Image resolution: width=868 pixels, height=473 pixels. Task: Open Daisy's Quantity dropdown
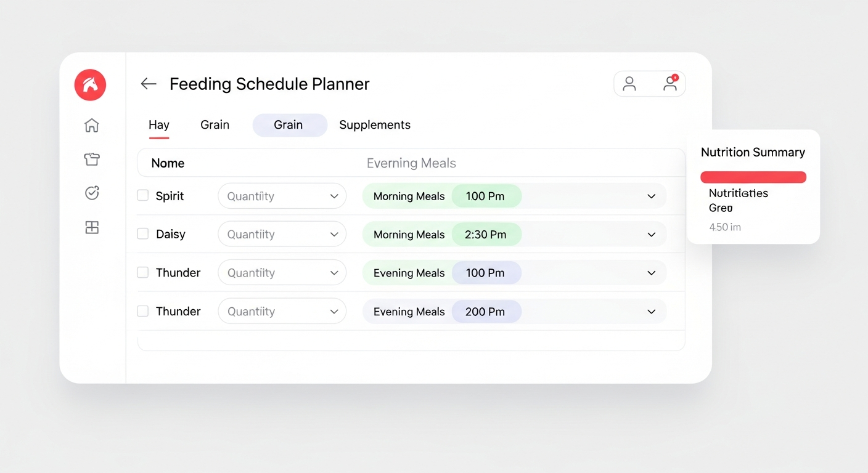point(282,234)
